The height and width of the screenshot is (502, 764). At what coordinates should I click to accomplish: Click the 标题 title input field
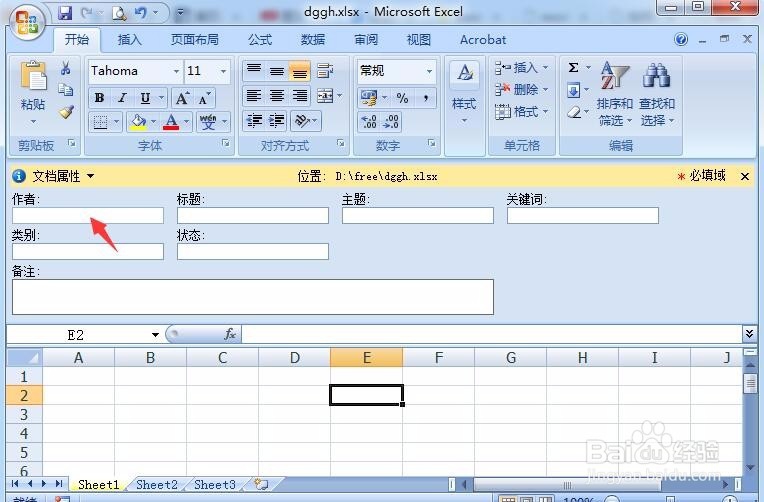[253, 215]
